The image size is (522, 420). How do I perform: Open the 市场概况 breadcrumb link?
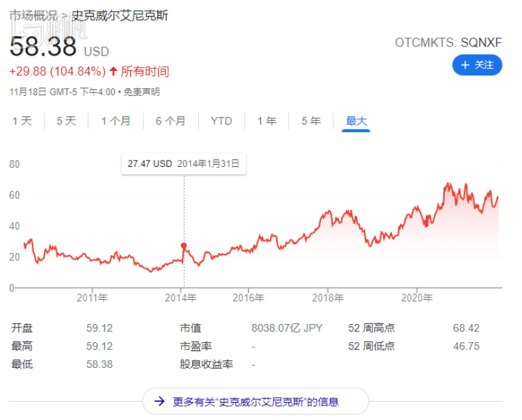point(33,15)
